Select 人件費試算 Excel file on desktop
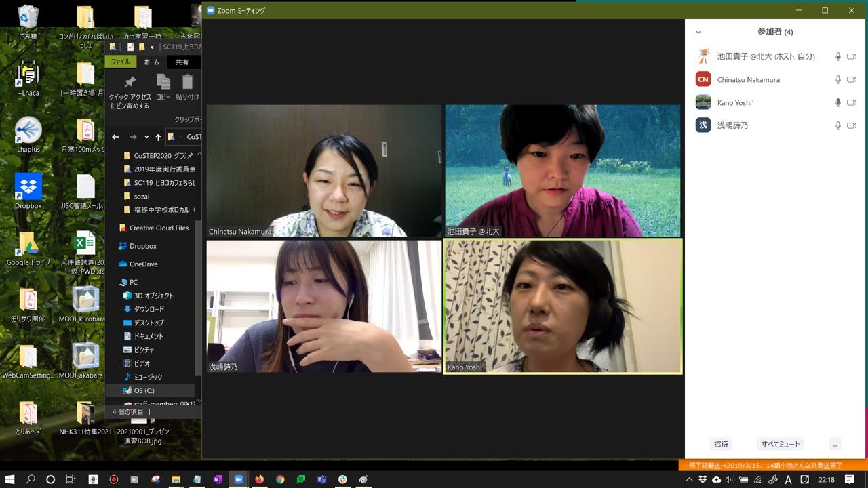Viewport: 868px width, 488px height. pos(85,252)
